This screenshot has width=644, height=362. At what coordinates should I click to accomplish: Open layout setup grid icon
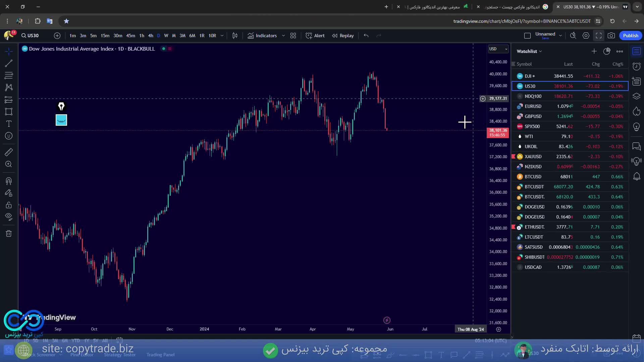(293, 36)
